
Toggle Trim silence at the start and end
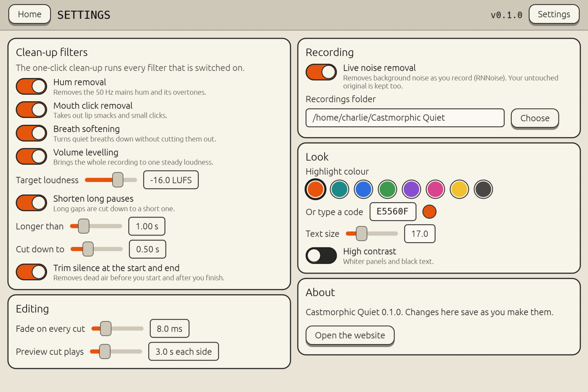pyautogui.click(x=31, y=272)
